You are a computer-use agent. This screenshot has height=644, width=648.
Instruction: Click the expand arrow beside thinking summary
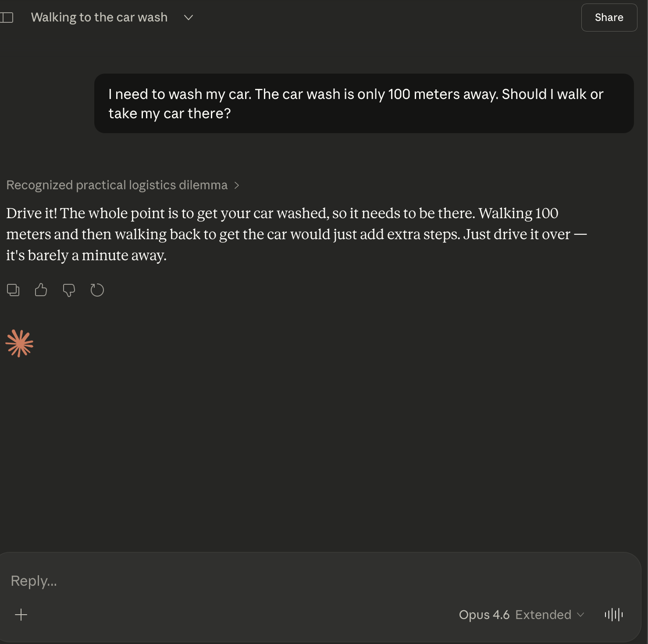[237, 185]
